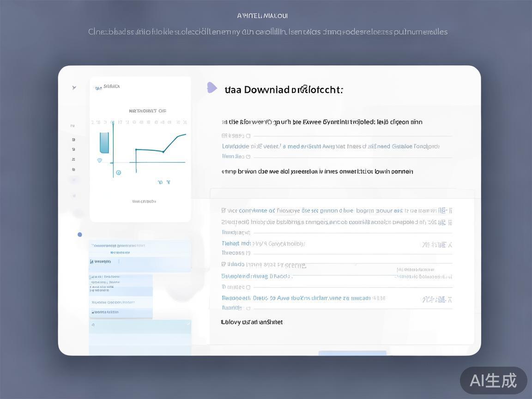
Task: Click the blue dot in the left sidebar
Action: [x=79, y=235]
